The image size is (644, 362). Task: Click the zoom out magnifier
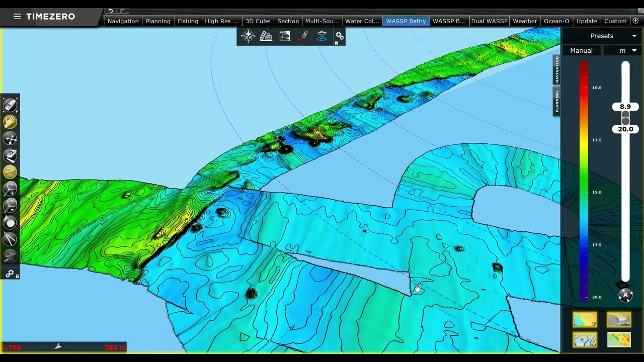coord(10,206)
